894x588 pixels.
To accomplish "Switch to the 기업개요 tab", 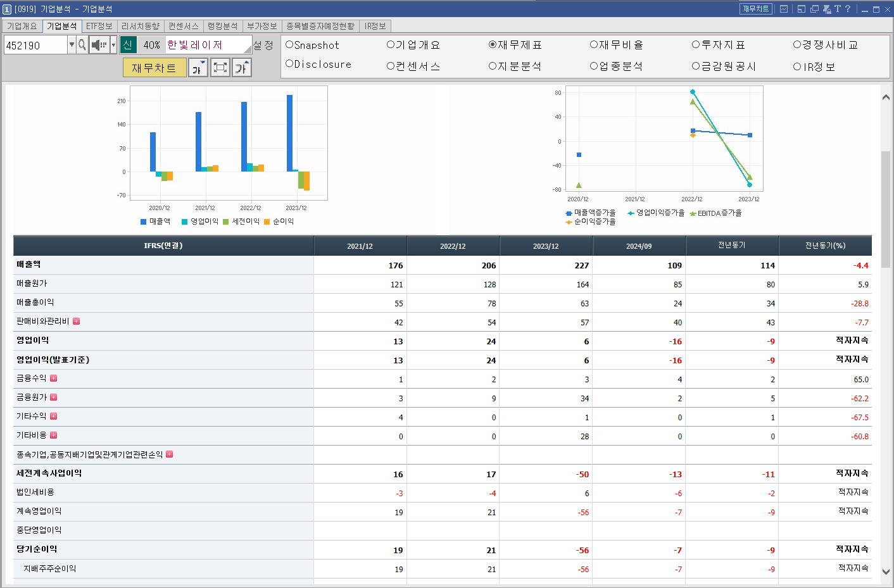I will pos(22,26).
